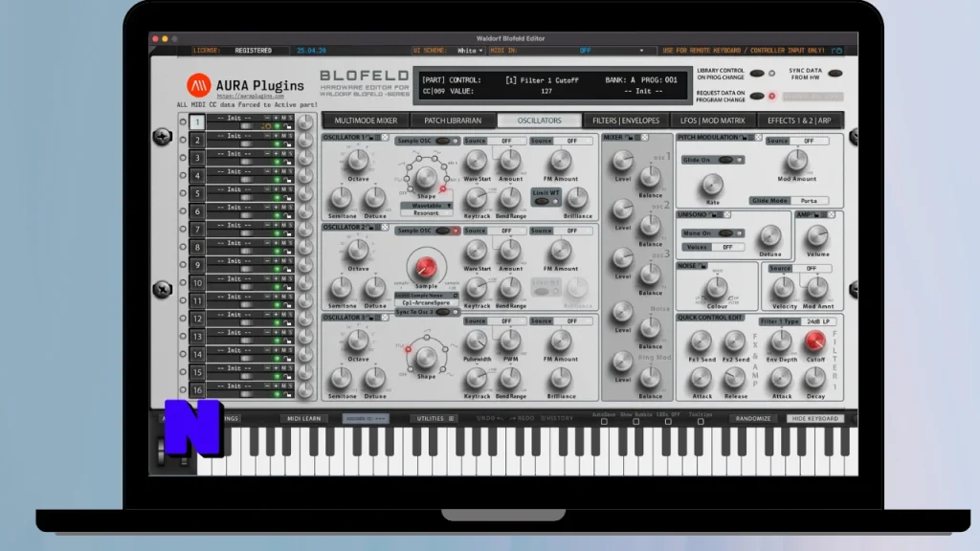Click the Oscillator 3 randomize dice icon
Image resolution: width=980 pixels, height=551 pixels.
tap(385, 318)
